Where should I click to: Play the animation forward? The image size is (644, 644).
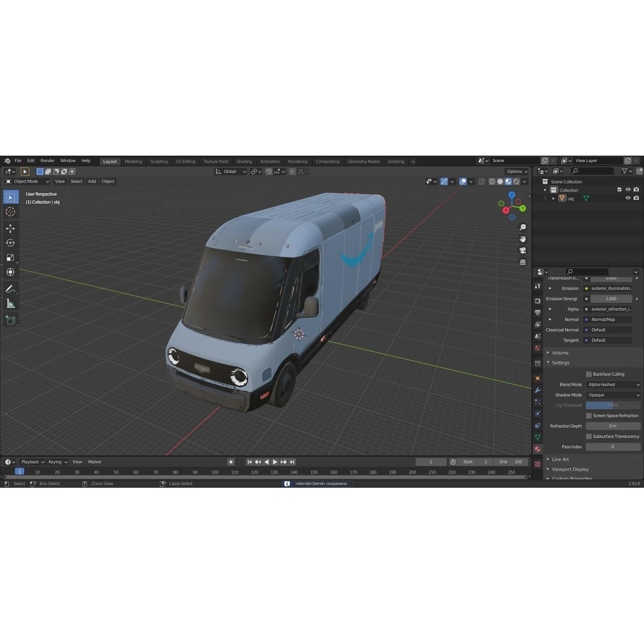click(275, 462)
